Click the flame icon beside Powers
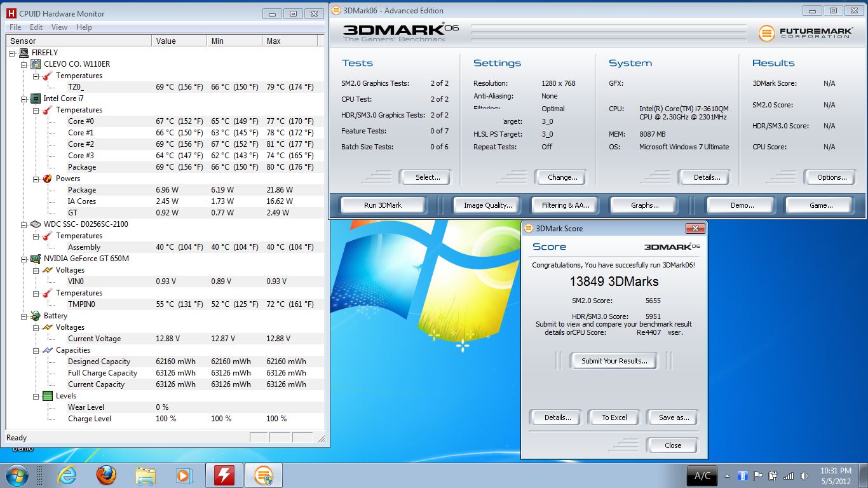The width and height of the screenshot is (868, 488). (47, 179)
